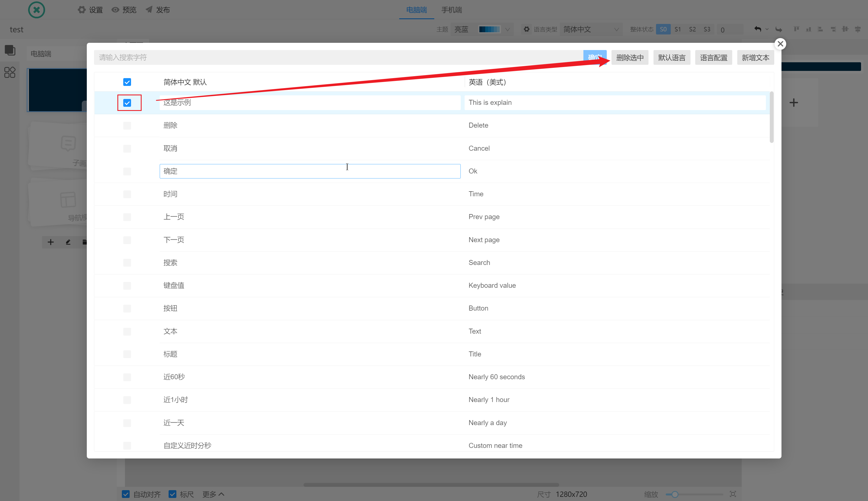This screenshot has width=868, height=501.
Task: Toggle the 标尺 ruler checkbox
Action: click(172, 494)
